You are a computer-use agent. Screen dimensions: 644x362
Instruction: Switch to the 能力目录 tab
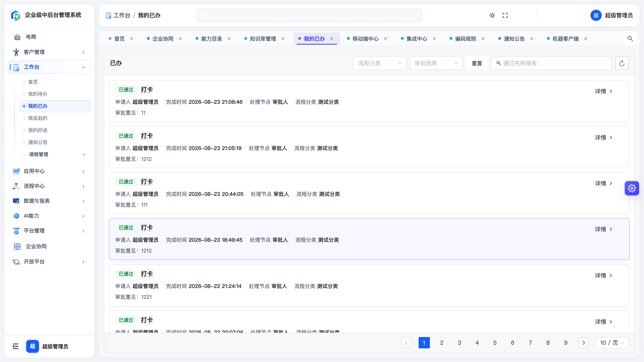pyautogui.click(x=212, y=39)
